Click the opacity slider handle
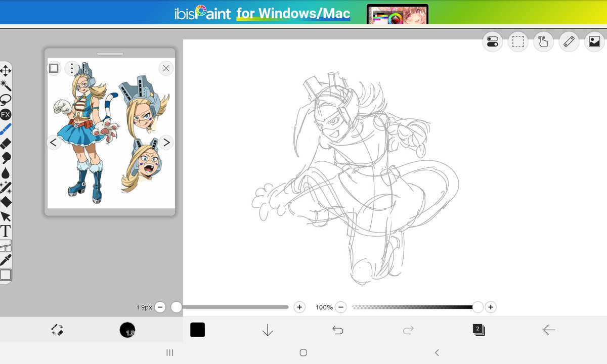The height and width of the screenshot is (364, 607). point(478,307)
